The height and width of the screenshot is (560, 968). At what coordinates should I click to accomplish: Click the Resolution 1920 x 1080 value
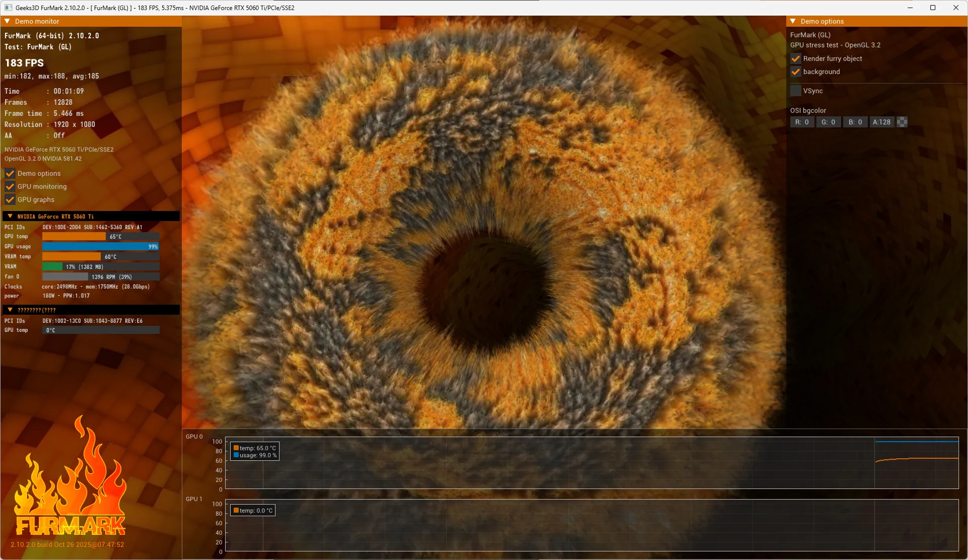pyautogui.click(x=74, y=124)
